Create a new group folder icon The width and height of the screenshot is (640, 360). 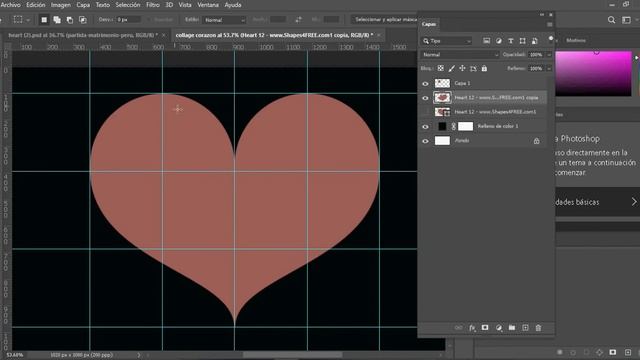(512, 328)
